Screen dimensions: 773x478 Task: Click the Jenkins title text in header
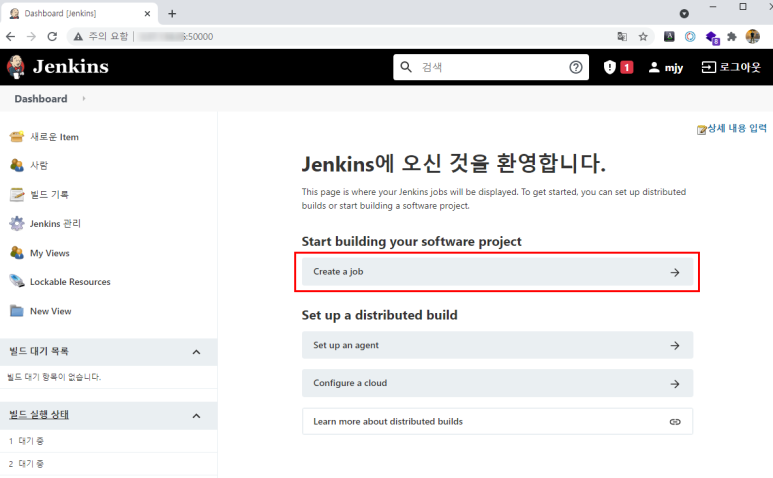70,67
